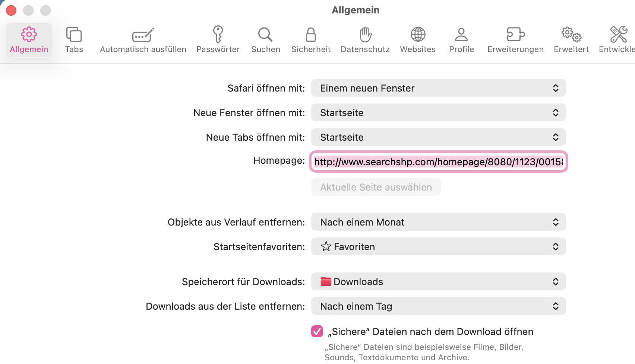Close the settings window with red button
This screenshot has width=635, height=364.
(x=11, y=10)
